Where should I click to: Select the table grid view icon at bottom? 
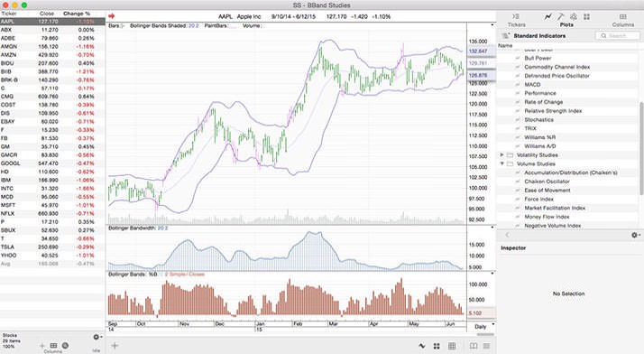click(x=451, y=346)
